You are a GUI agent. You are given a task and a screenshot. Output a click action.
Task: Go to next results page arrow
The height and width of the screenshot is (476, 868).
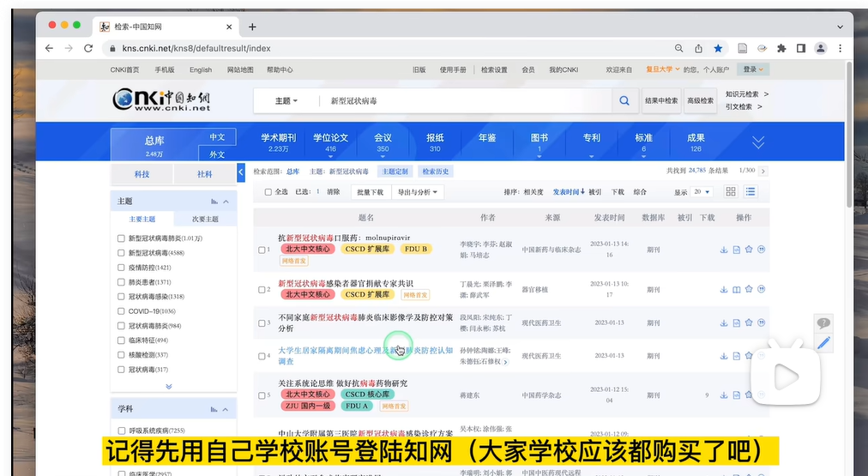[x=763, y=171]
